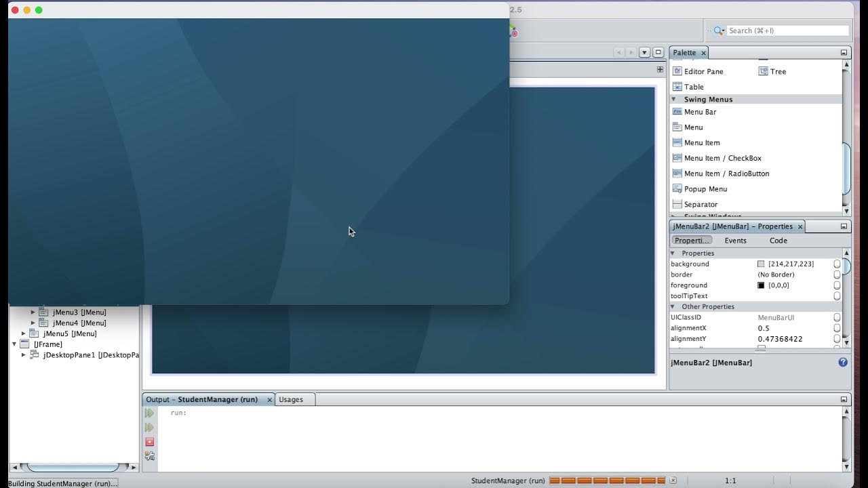Viewport: 868px width, 488px height.
Task: Minimize the Output panel
Action: (x=844, y=400)
